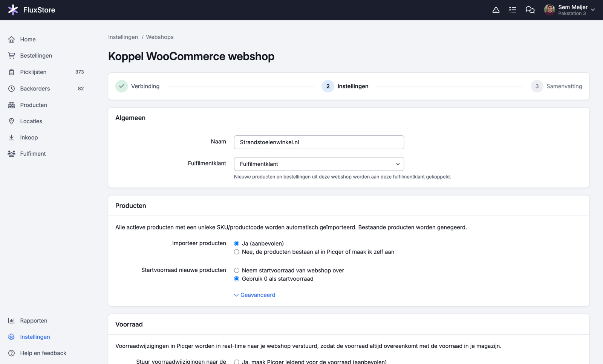The image size is (603, 364).
Task: Open the task list icon in header
Action: pyautogui.click(x=513, y=10)
